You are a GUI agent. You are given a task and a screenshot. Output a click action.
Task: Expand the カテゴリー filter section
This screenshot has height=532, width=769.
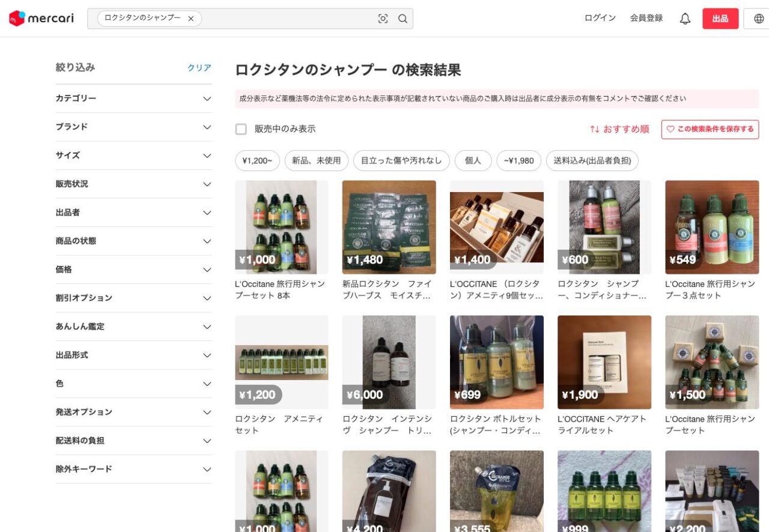tap(133, 98)
